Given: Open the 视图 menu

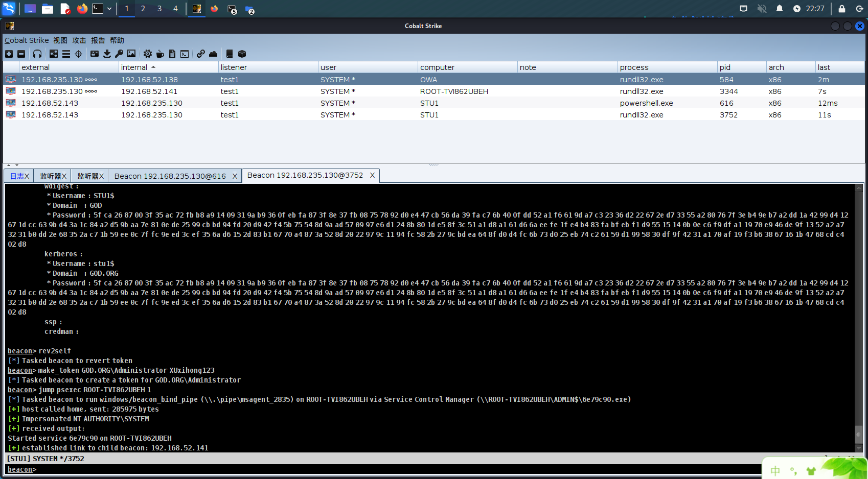Looking at the screenshot, I should [x=60, y=40].
